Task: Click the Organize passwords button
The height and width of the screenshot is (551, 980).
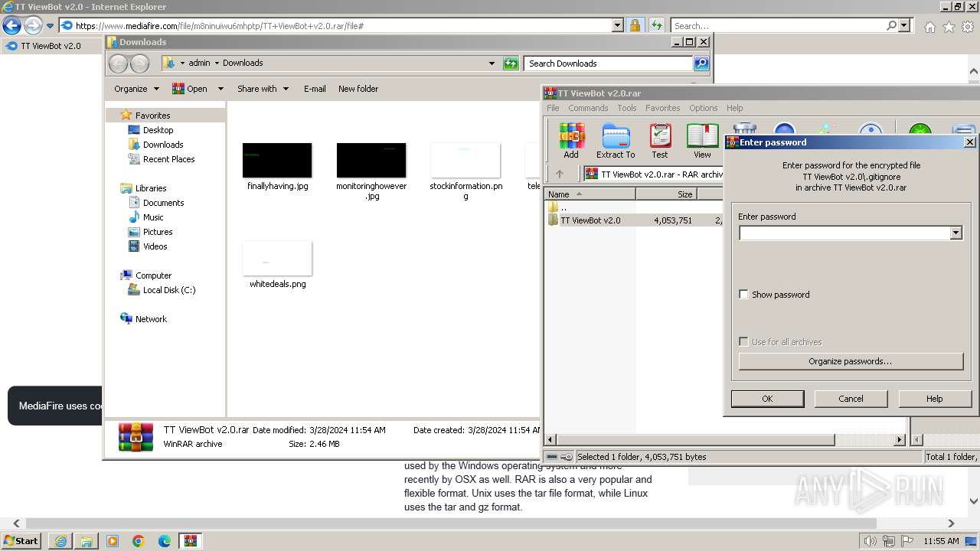Action: [x=851, y=361]
